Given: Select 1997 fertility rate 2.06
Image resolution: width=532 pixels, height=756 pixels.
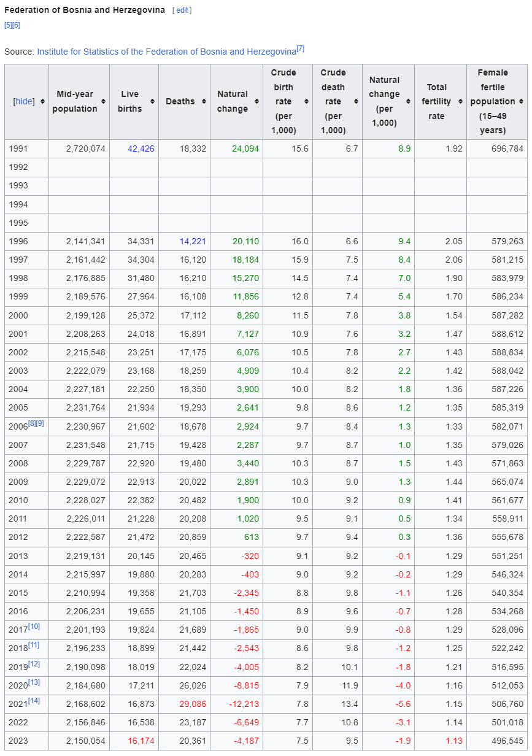Looking at the screenshot, I should [454, 260].
